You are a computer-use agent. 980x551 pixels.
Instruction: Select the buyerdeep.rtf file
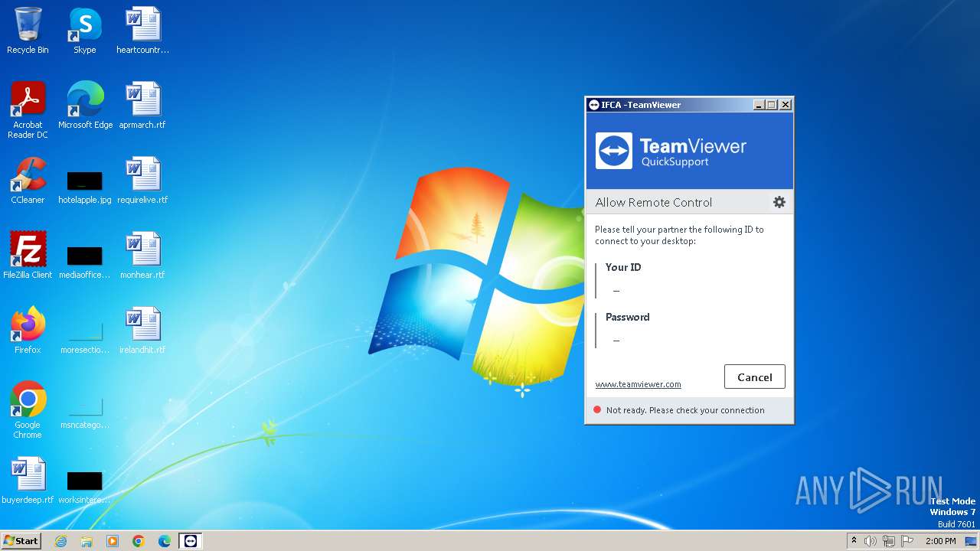(28, 481)
